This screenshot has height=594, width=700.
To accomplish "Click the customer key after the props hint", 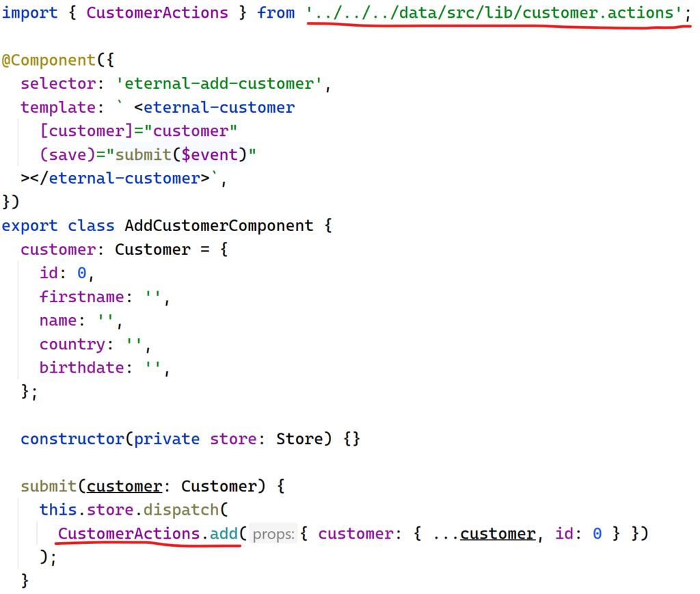I will pos(355,533).
